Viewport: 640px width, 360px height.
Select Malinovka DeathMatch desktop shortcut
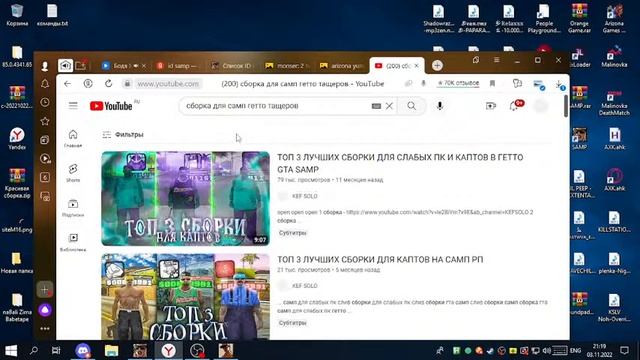click(x=614, y=102)
